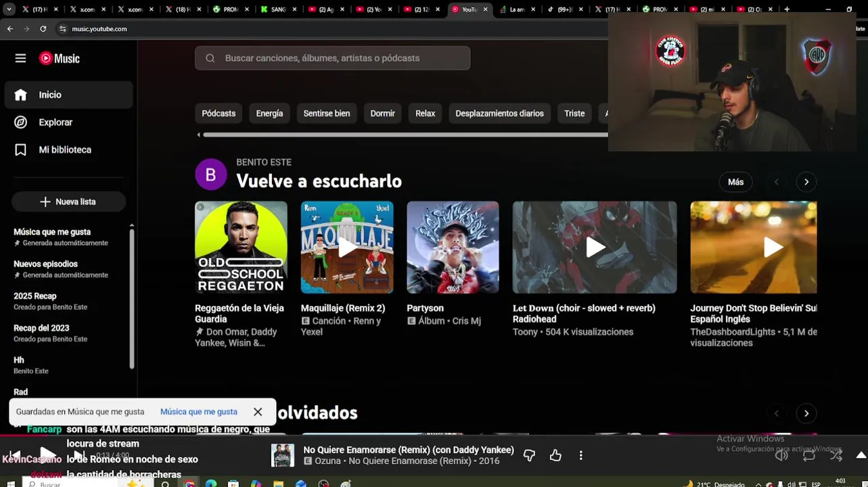
Task: Click the chip row horizontal scrollbar
Action: pyautogui.click(x=405, y=135)
